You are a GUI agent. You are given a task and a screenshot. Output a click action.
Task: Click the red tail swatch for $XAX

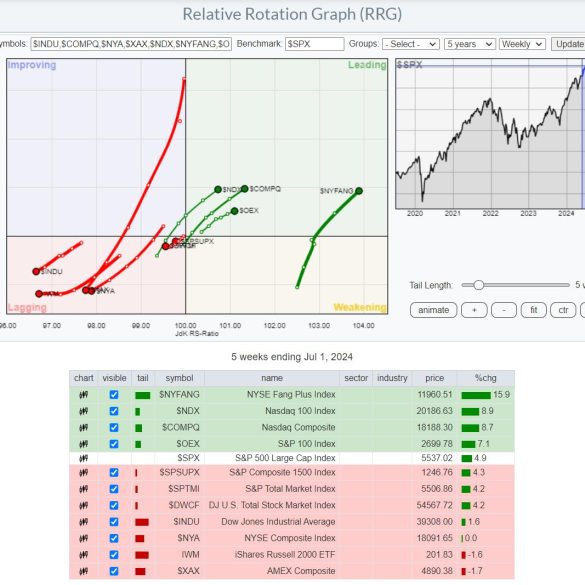pos(140,572)
